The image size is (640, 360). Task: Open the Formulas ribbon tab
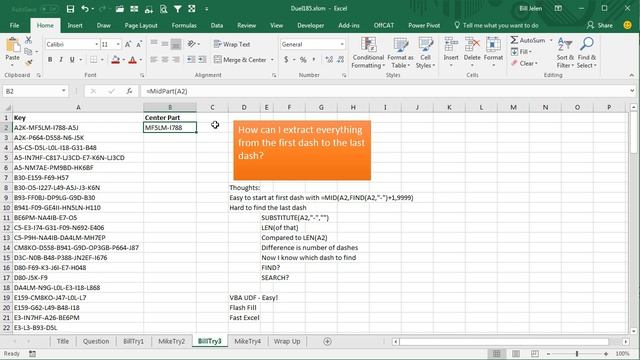click(x=184, y=25)
